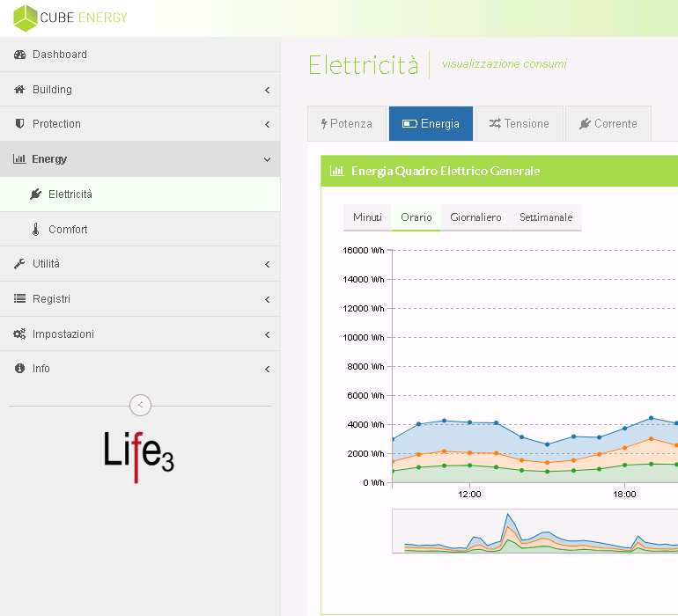Open the Info menu item
678x616 pixels.
(41, 369)
